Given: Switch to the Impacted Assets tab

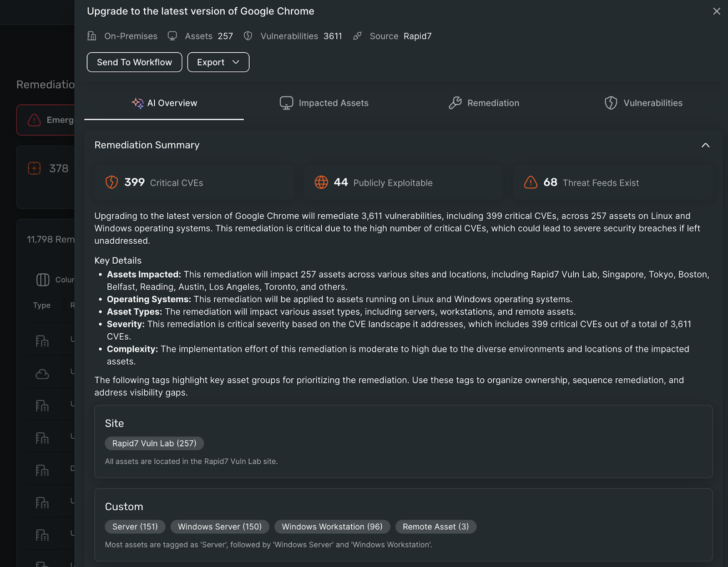Looking at the screenshot, I should (324, 103).
